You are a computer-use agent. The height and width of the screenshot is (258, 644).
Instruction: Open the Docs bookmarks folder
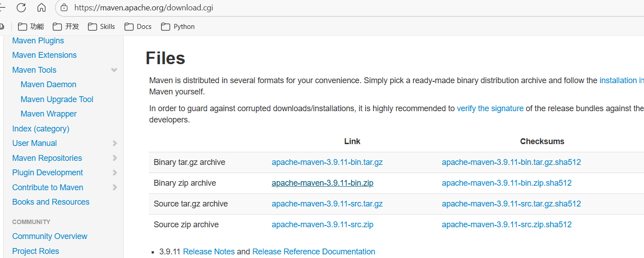138,27
